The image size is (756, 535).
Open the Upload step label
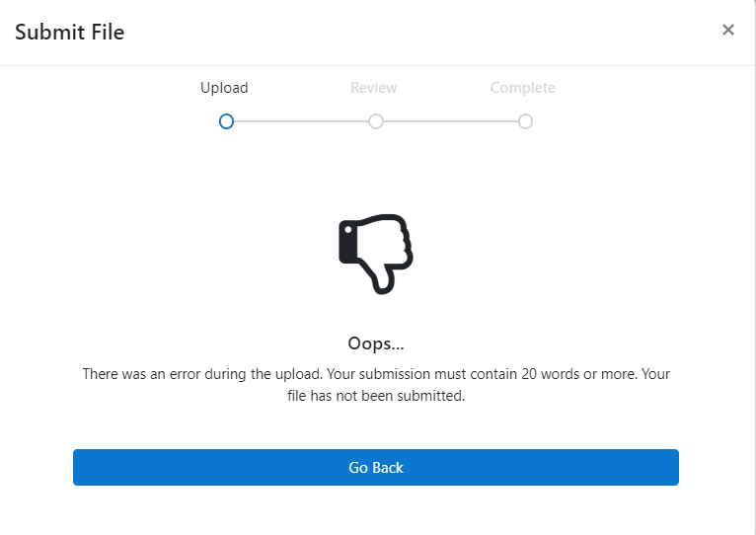(x=224, y=88)
